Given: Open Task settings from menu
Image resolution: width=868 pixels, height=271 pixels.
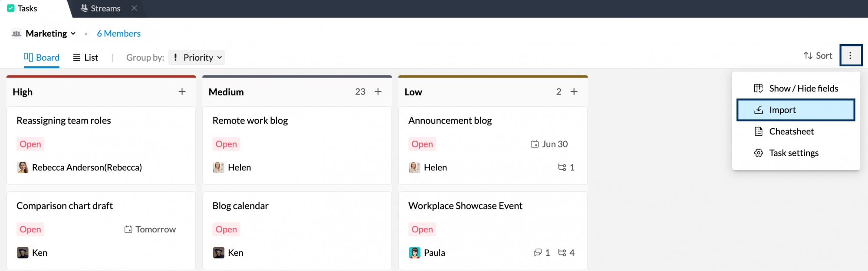Looking at the screenshot, I should [793, 153].
